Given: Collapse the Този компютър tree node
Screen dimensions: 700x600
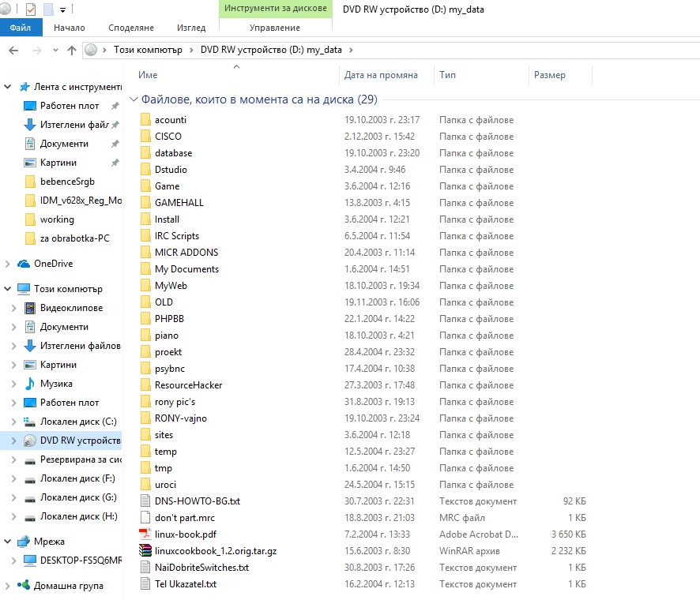Looking at the screenshot, I should pyautogui.click(x=7, y=289).
